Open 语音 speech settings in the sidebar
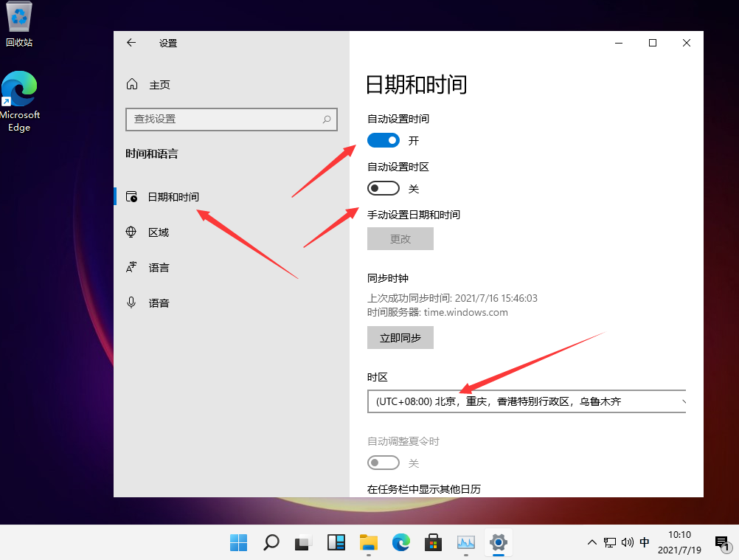The image size is (739, 560). tap(159, 303)
